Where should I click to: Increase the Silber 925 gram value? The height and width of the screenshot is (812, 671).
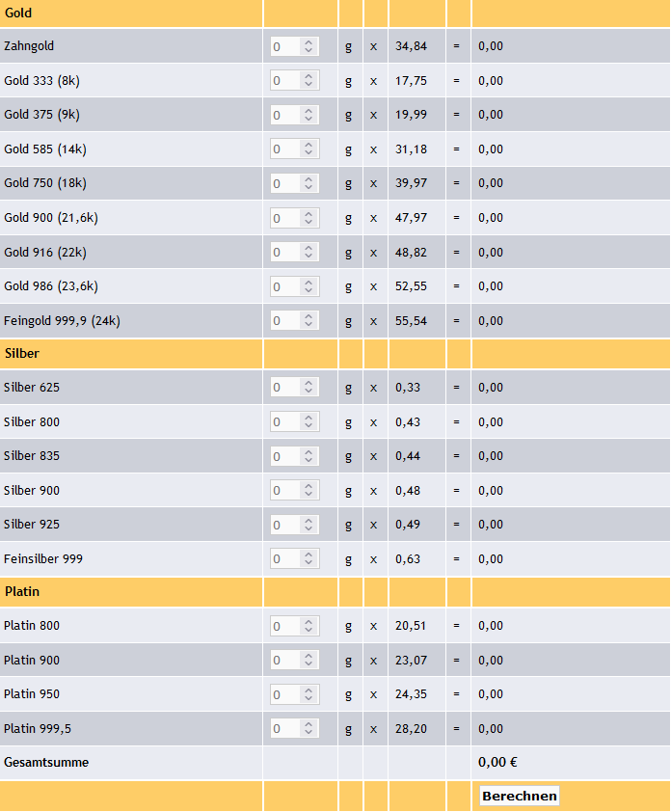309,521
